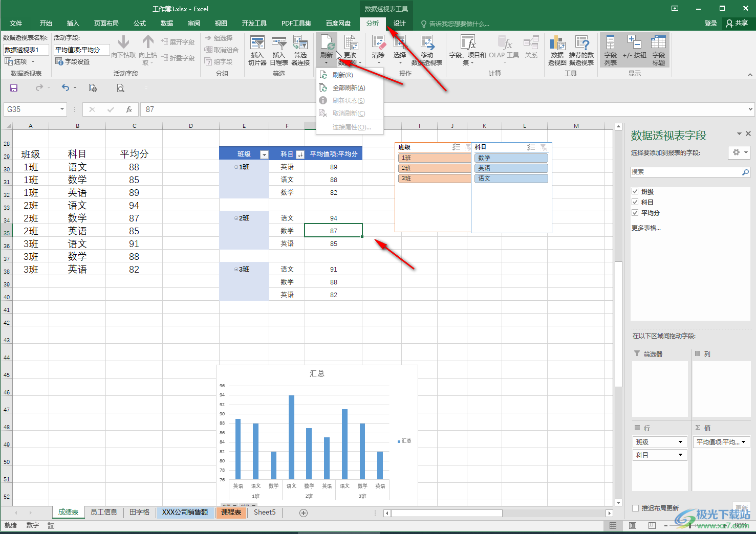Open the Design ribbon tab
The height and width of the screenshot is (534, 756).
[399, 24]
